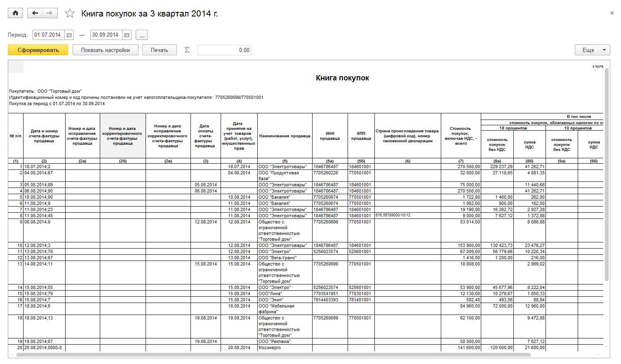Viewport: 621px width, 364px height.
Task: Click seller ООО"Лина" cell
Action: (x=285, y=294)
